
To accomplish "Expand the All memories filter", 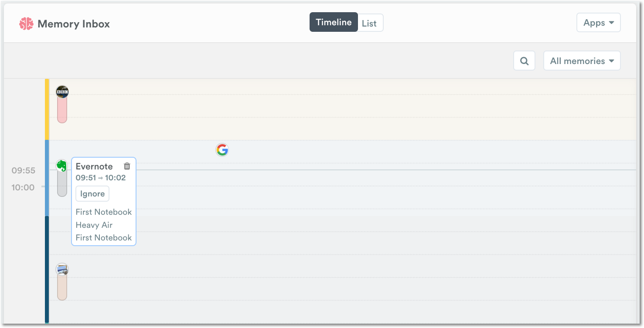I will (x=582, y=61).
